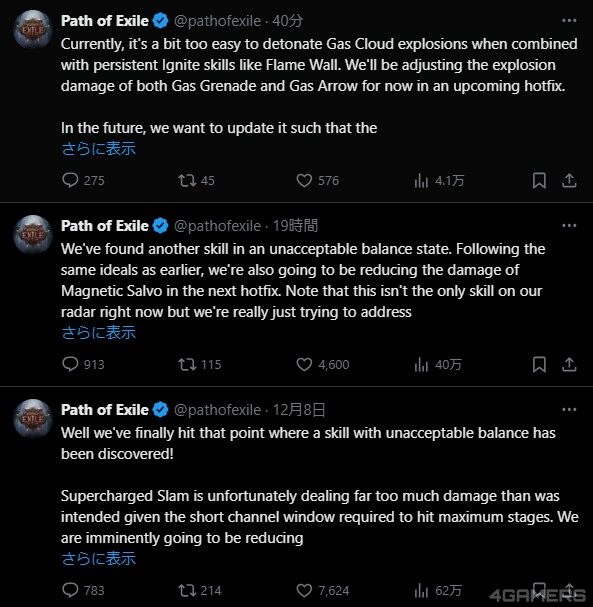The image size is (593, 607).
Task: Expand the Supercharged Slam tweet via さらに表示
Action: point(98,559)
